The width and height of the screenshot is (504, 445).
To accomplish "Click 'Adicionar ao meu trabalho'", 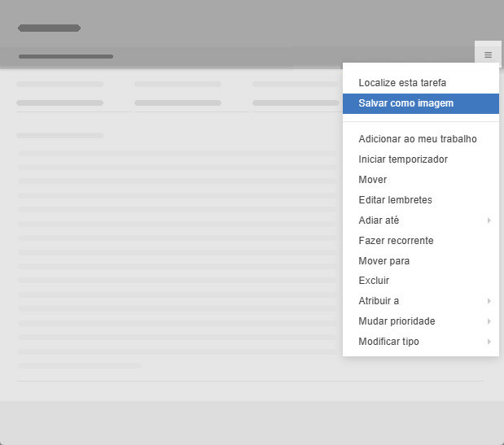I will coord(421,139).
